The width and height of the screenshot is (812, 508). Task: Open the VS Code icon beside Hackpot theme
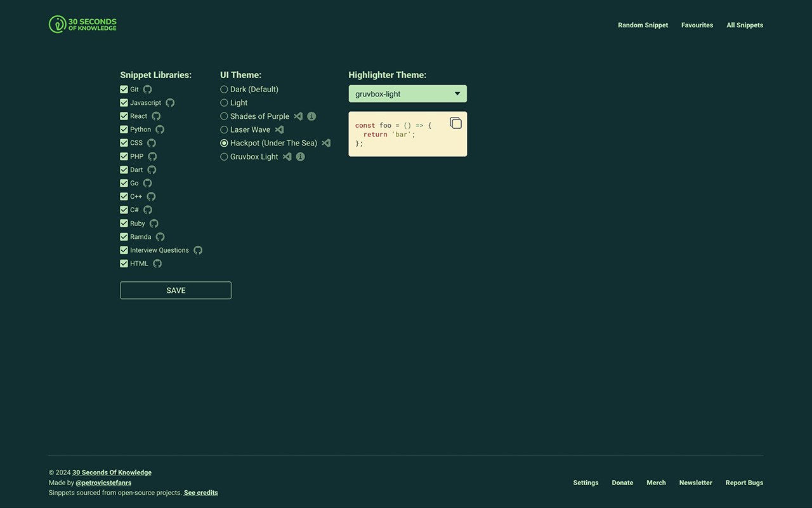coord(326,143)
